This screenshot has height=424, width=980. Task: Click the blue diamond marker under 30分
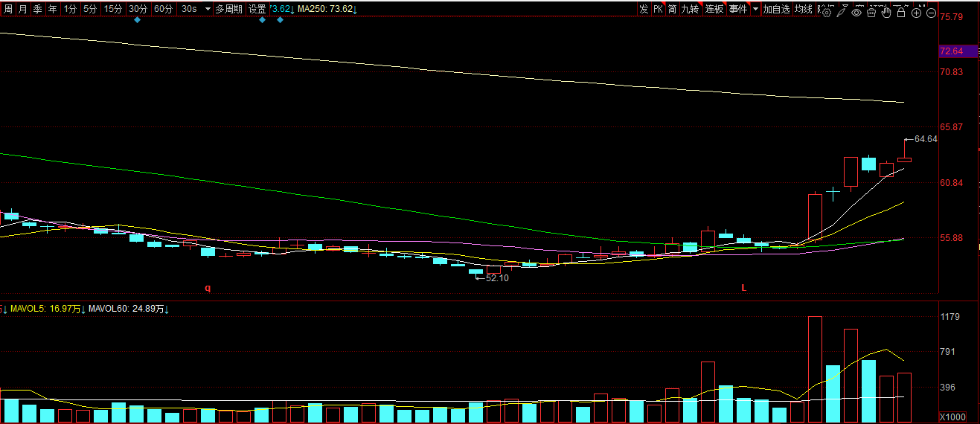click(x=137, y=20)
